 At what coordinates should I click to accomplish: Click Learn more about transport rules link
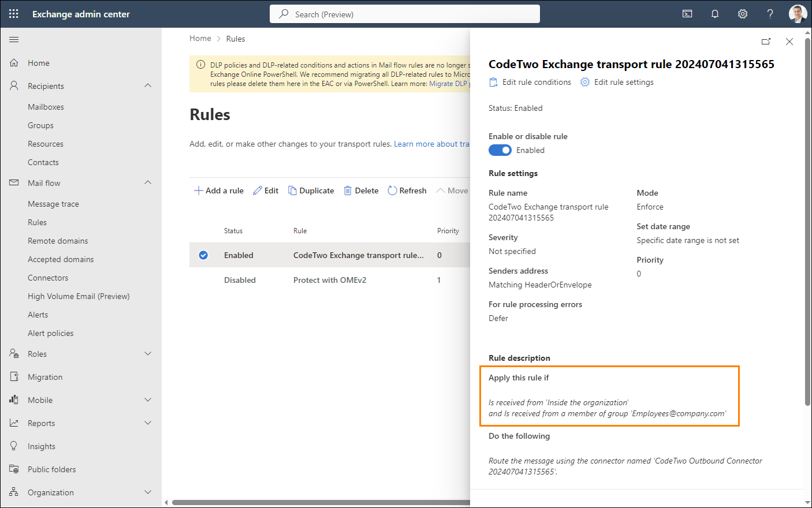pyautogui.click(x=431, y=144)
